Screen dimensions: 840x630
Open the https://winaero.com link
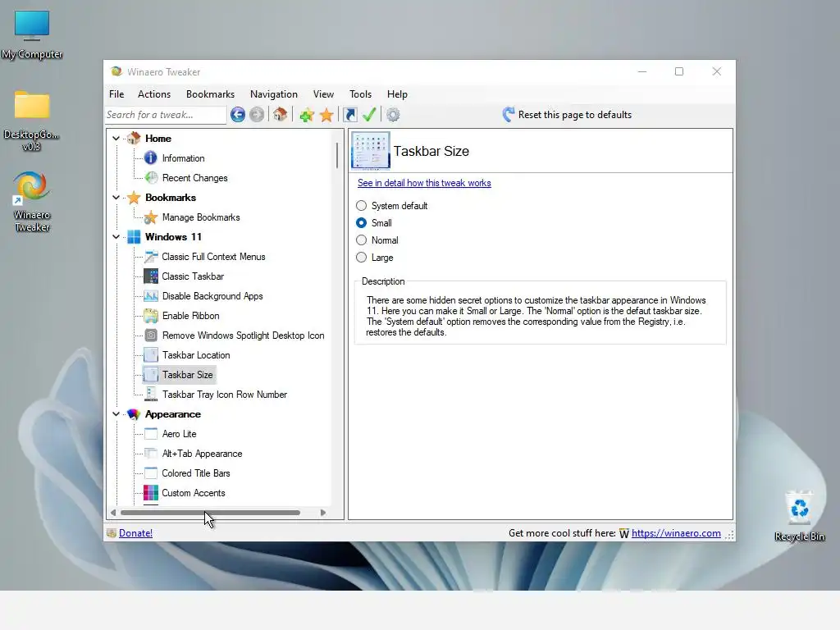coord(676,533)
